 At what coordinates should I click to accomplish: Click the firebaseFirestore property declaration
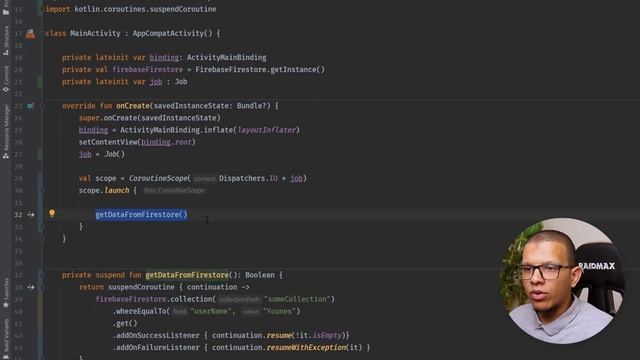click(x=147, y=69)
